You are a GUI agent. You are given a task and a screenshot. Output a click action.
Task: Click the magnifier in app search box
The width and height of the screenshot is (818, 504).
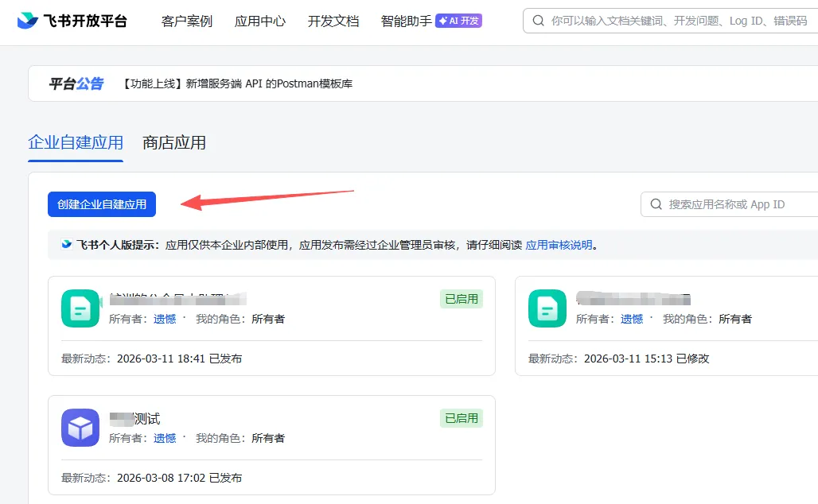[x=656, y=204]
